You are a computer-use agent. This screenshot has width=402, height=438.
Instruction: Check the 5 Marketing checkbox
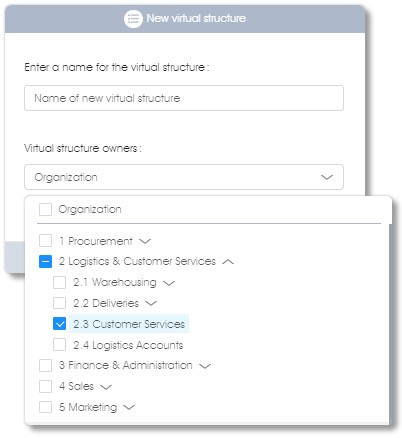45,407
